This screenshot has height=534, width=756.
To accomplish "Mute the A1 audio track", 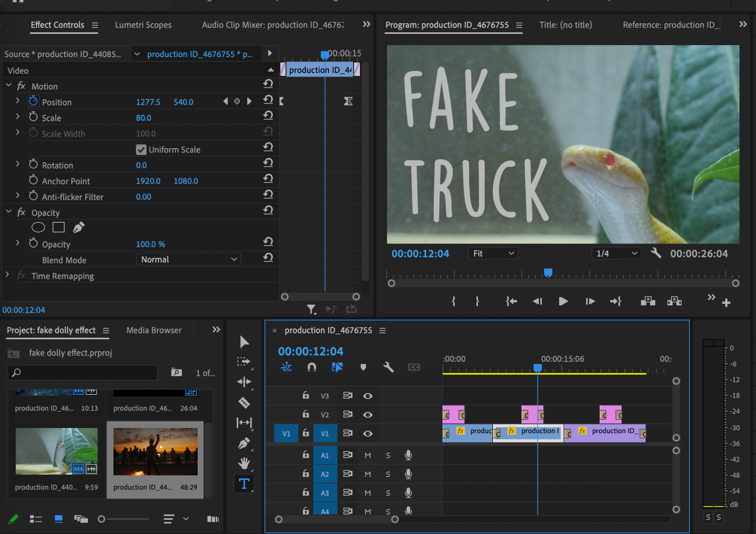I will pyautogui.click(x=367, y=456).
